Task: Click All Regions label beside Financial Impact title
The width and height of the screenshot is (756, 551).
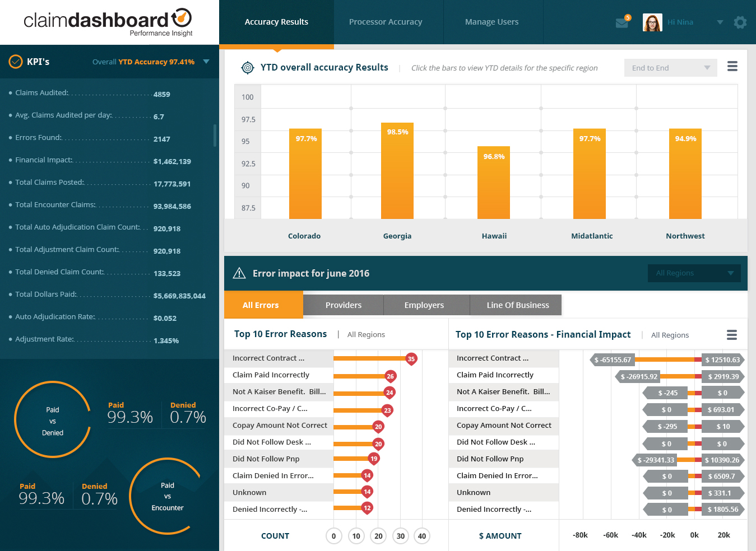Action: [x=670, y=335]
